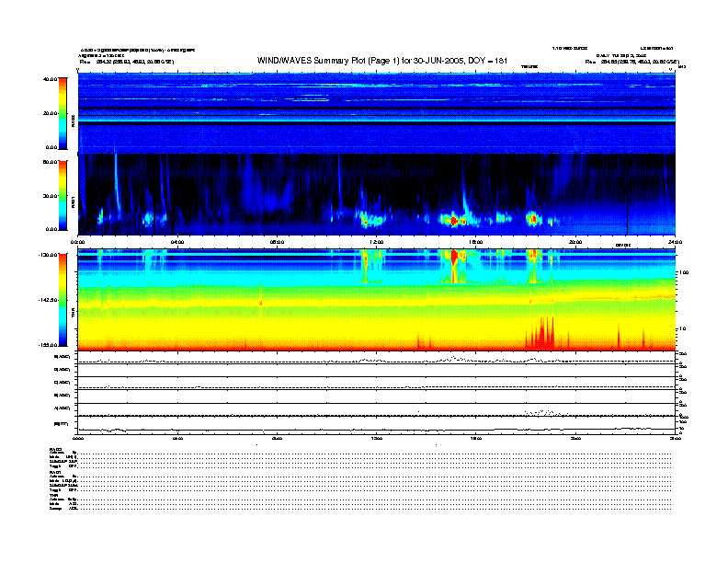Viewport: 728px width, 563px height.
Task: Click the RAD1 status header in the bottom table
Action: point(56,473)
